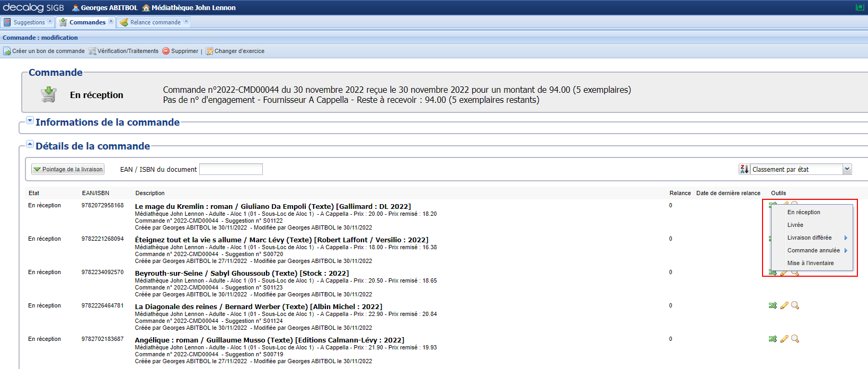
Task: Click the Relance commande bell icon
Action: coord(124,22)
